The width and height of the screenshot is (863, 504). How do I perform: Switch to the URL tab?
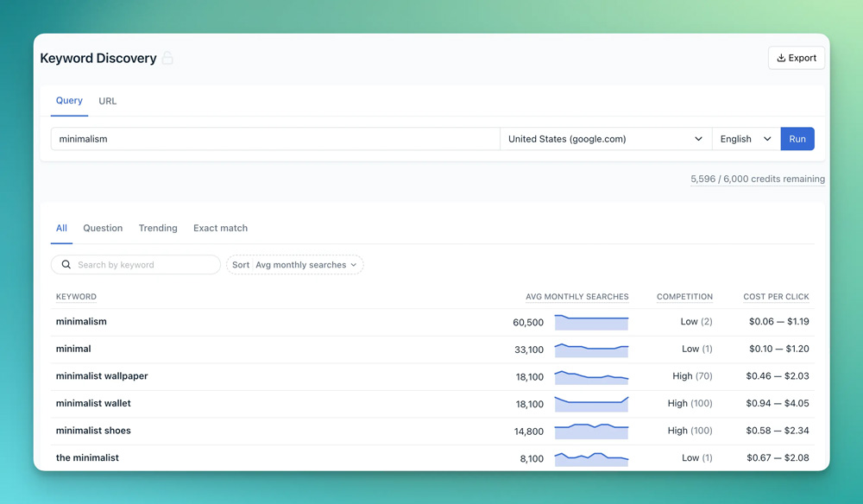point(107,101)
